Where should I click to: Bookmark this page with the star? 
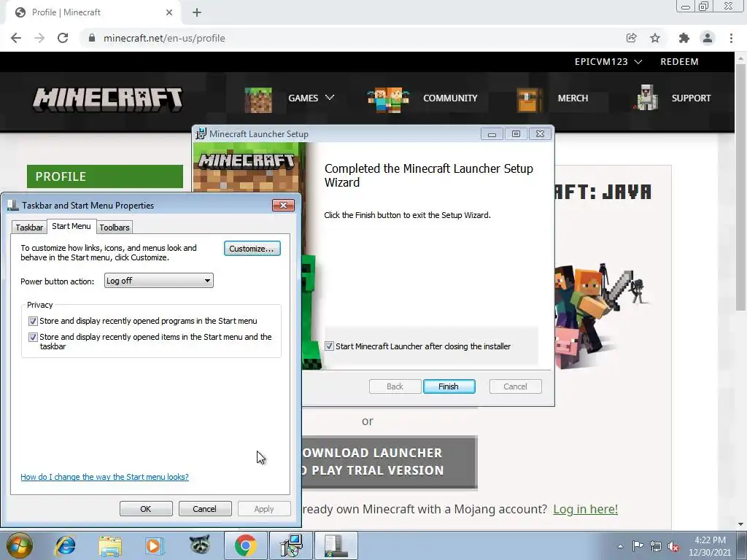655,38
